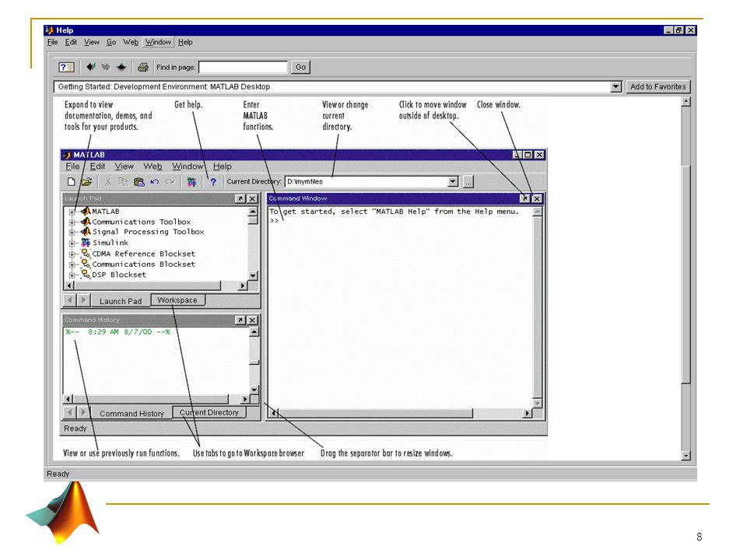Click the reload icon in Help toolbar

point(121,67)
